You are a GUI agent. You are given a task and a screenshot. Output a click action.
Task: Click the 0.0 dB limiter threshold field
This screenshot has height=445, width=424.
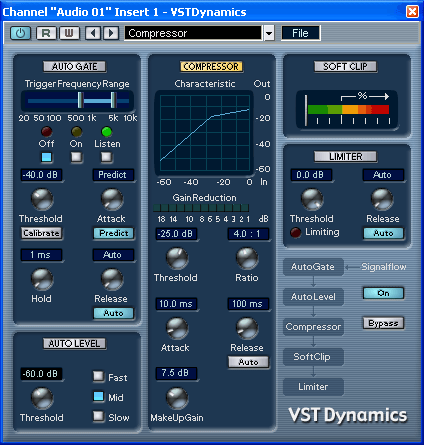[311, 175]
